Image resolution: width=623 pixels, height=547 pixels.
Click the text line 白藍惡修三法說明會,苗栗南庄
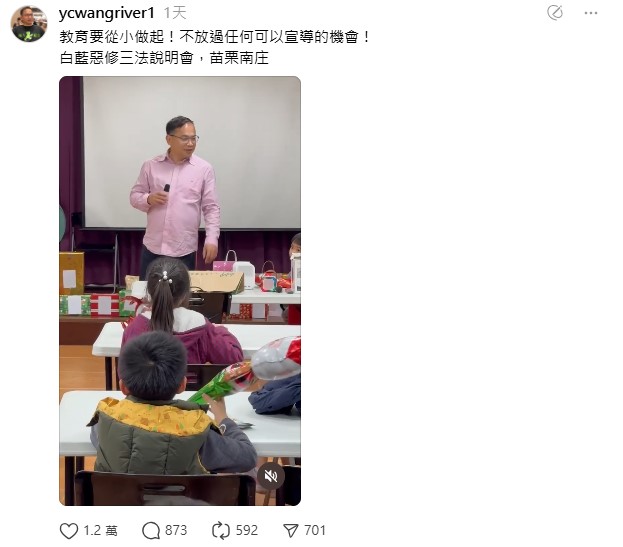(164, 58)
